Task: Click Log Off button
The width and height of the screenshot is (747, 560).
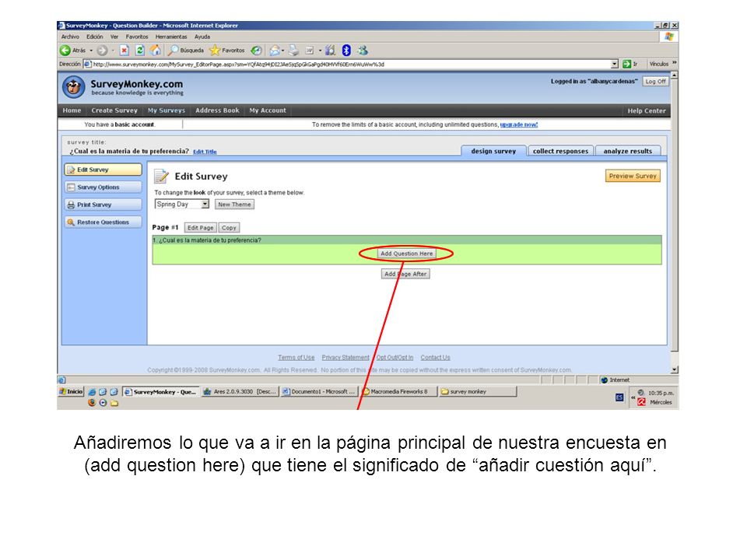Action: (655, 82)
